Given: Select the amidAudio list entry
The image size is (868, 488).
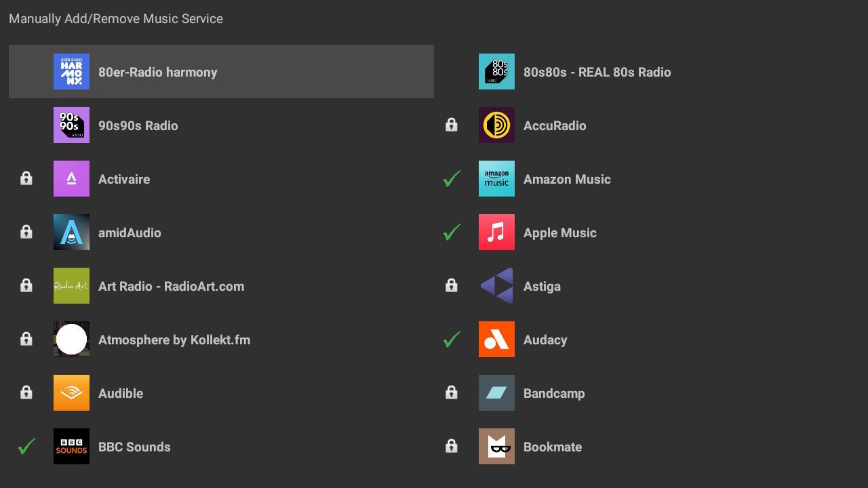Looking at the screenshot, I should (x=130, y=232).
